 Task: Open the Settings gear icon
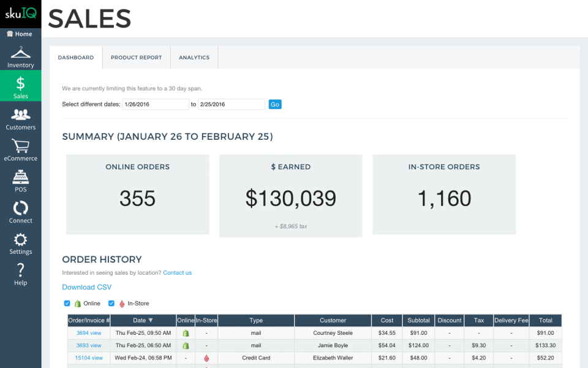(x=20, y=240)
